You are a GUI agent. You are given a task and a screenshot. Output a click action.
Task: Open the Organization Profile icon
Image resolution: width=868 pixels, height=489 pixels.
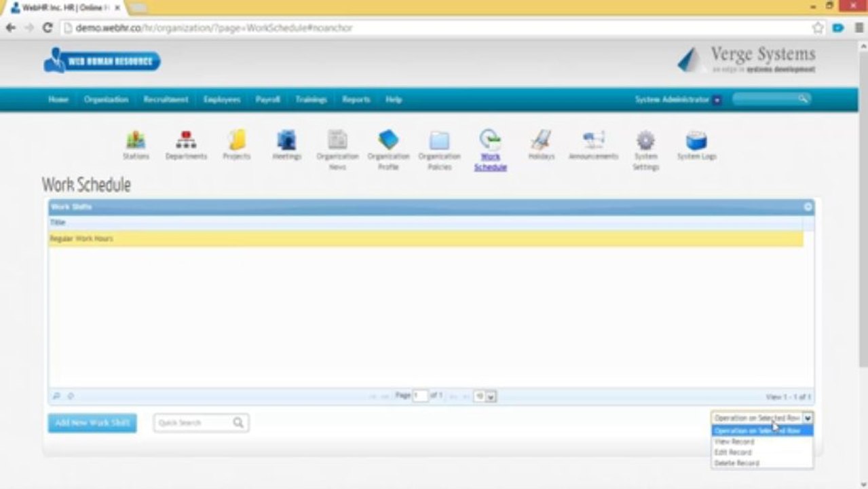click(388, 140)
